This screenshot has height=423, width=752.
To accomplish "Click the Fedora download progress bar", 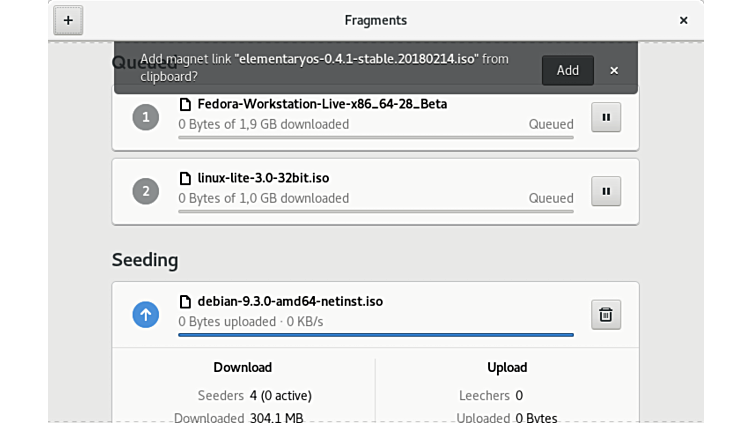I will [375, 137].
